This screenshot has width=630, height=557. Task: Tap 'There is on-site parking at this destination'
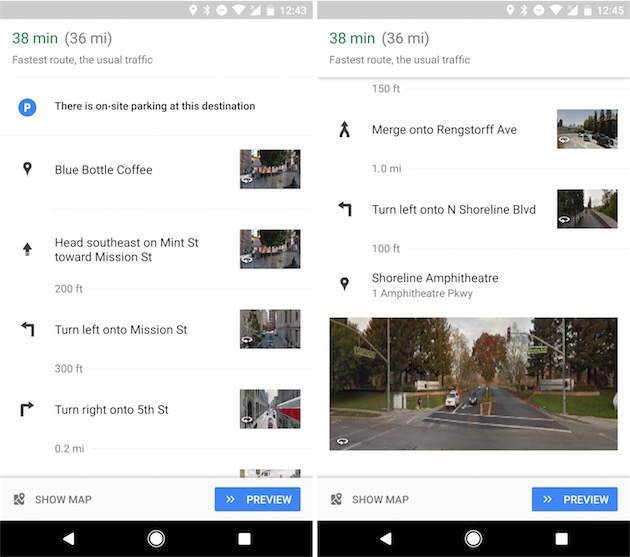click(x=155, y=106)
